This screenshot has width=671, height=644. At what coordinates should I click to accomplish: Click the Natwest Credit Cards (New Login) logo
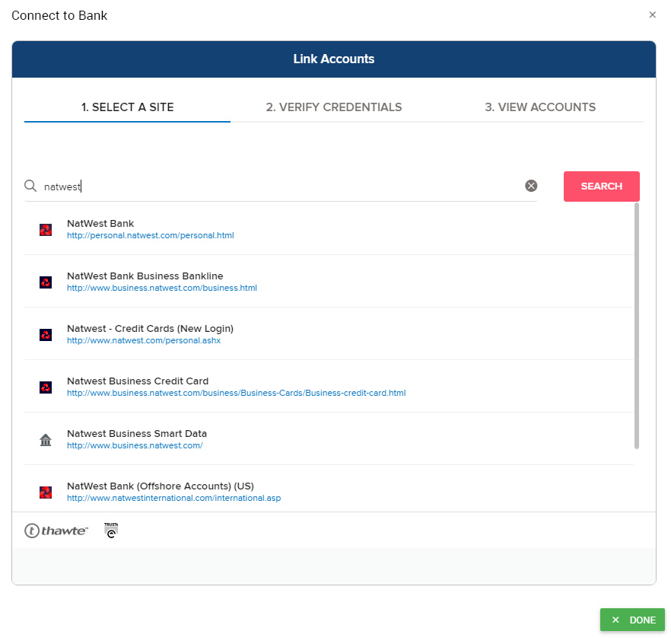pyautogui.click(x=46, y=335)
